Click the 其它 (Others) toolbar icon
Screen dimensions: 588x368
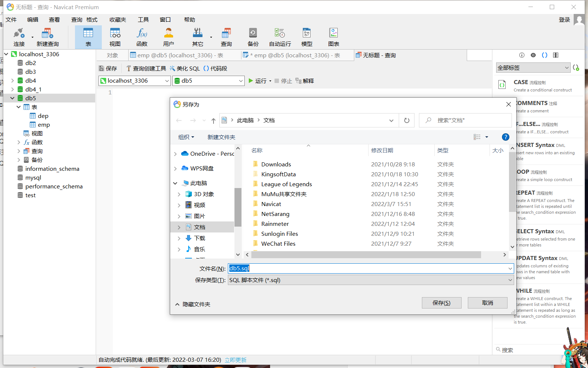coord(198,37)
